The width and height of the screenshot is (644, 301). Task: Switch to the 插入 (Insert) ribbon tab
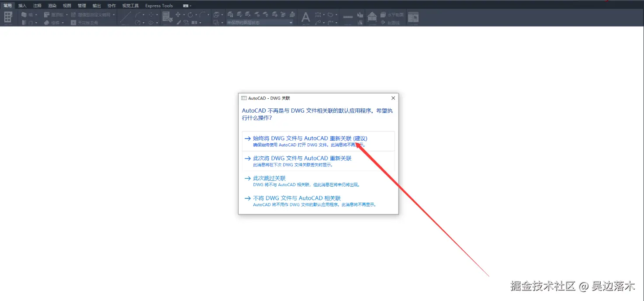(x=22, y=6)
